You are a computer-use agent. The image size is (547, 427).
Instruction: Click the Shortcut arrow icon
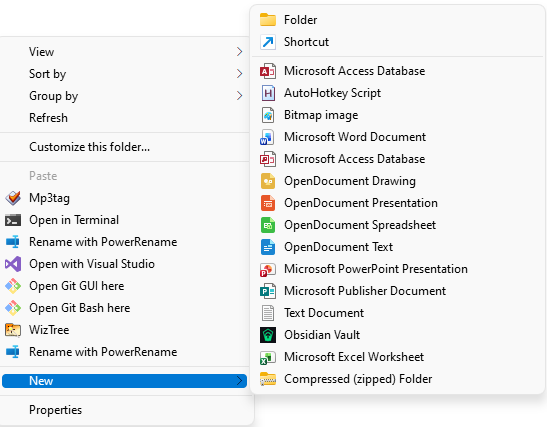[268, 42]
